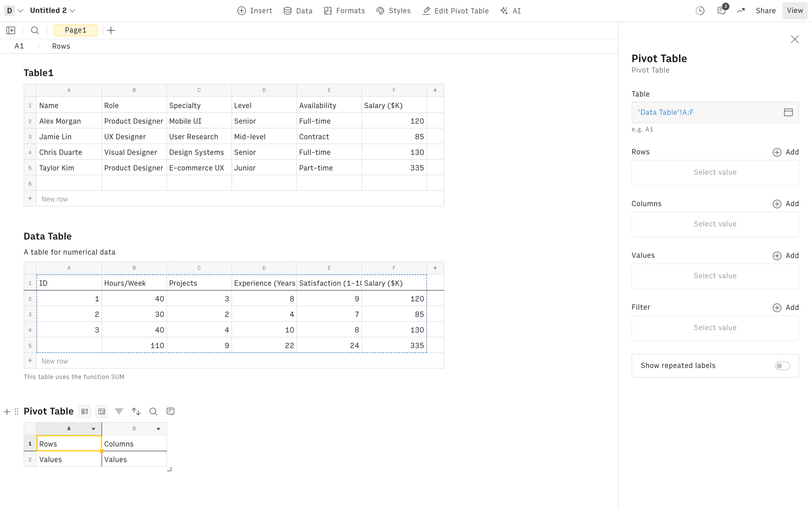Viewport: 812px width, 508px height.
Task: Click the drag handle beside Pivot Table title
Action: pyautogui.click(x=17, y=412)
